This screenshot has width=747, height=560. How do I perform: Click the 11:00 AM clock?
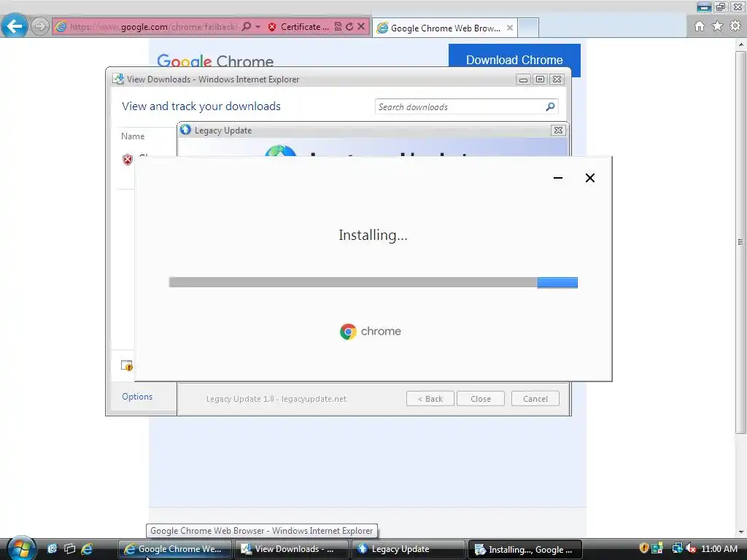[719, 548]
